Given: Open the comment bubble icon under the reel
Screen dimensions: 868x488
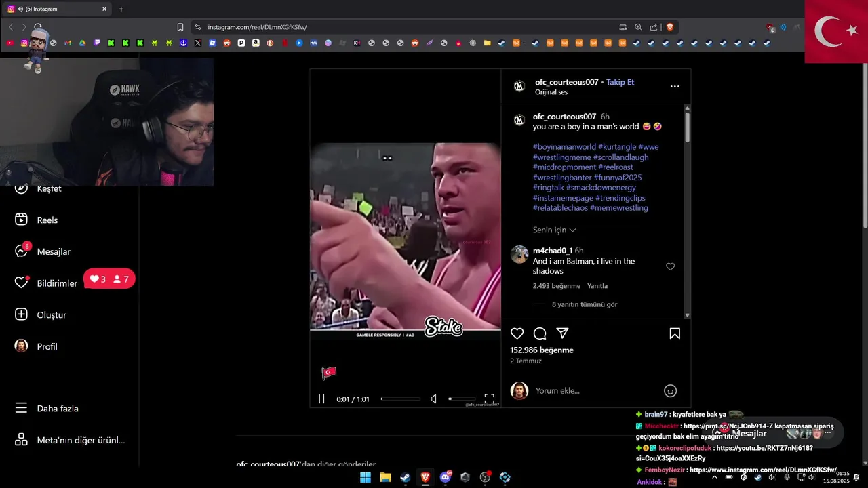Looking at the screenshot, I should pyautogui.click(x=540, y=333).
